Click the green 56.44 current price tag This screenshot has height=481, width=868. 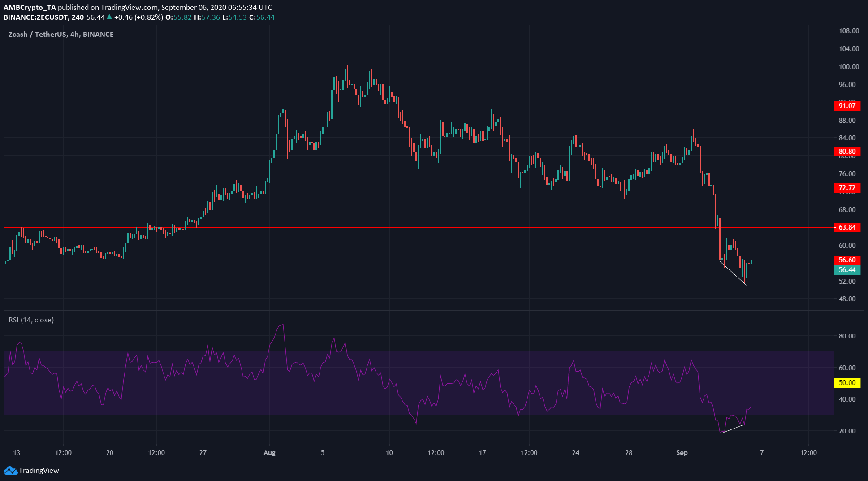(847, 270)
